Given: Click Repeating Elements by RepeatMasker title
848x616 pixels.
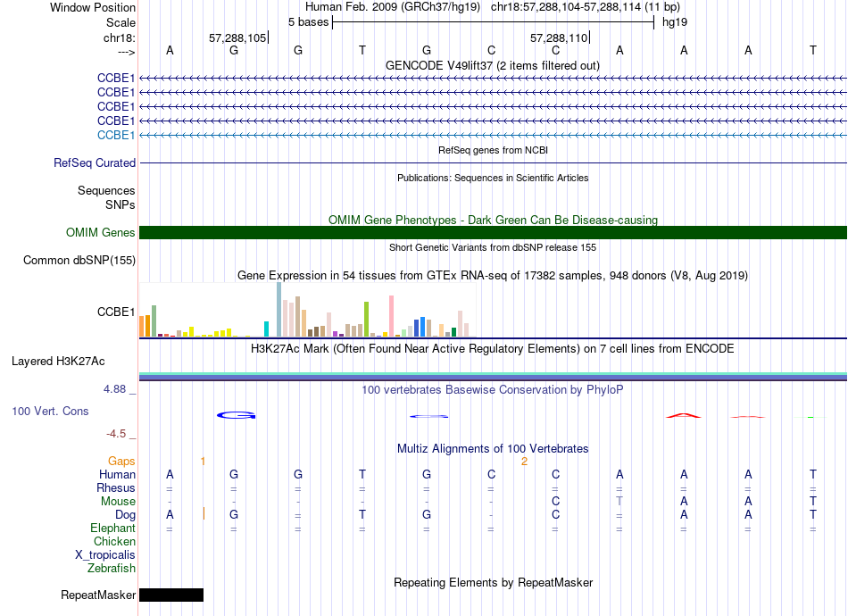Looking at the screenshot, I should [x=493, y=582].
